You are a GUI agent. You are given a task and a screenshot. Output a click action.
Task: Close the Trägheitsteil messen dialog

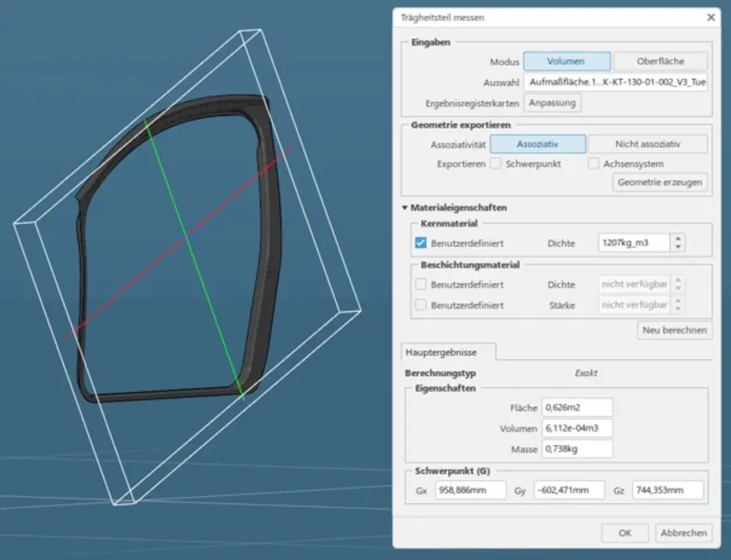(710, 17)
